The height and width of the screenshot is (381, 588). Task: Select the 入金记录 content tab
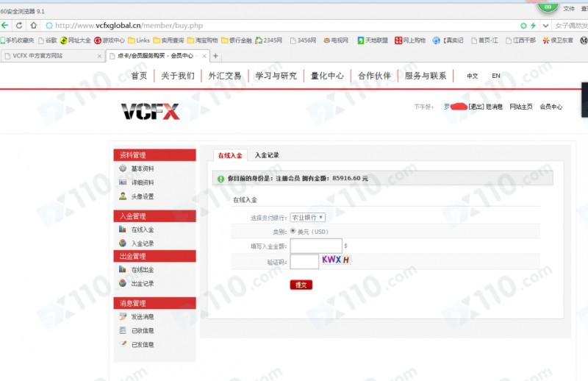click(x=267, y=155)
